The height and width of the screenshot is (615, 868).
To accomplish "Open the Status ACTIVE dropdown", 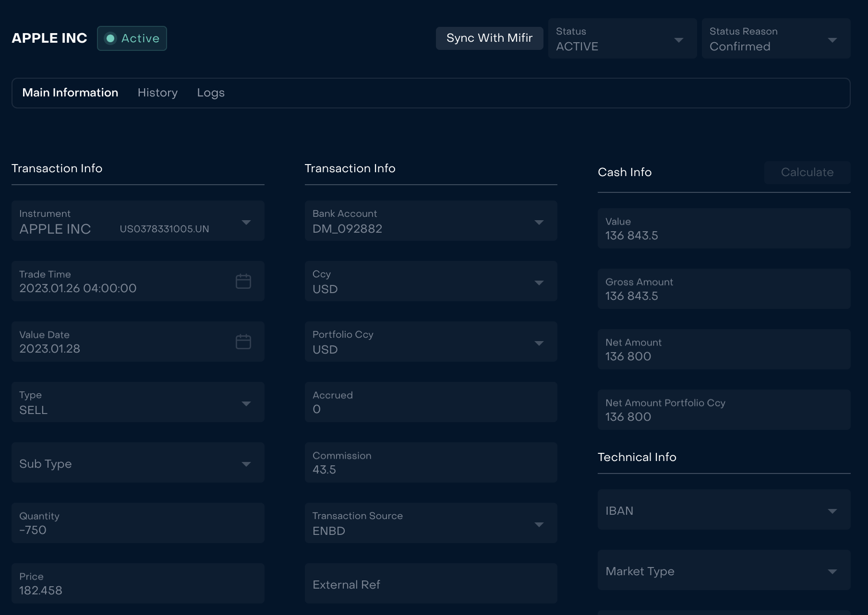I will point(623,38).
